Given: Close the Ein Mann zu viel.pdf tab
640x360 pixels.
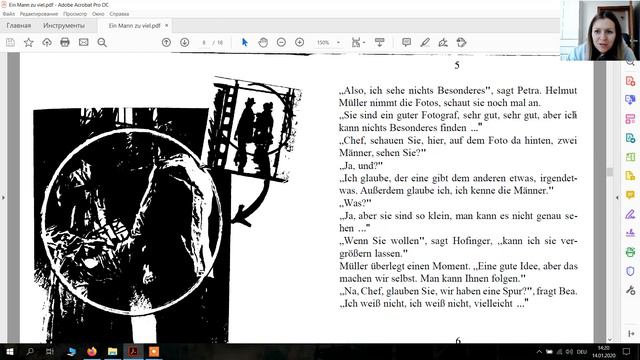Looking at the screenshot, I should pyautogui.click(x=167, y=25).
